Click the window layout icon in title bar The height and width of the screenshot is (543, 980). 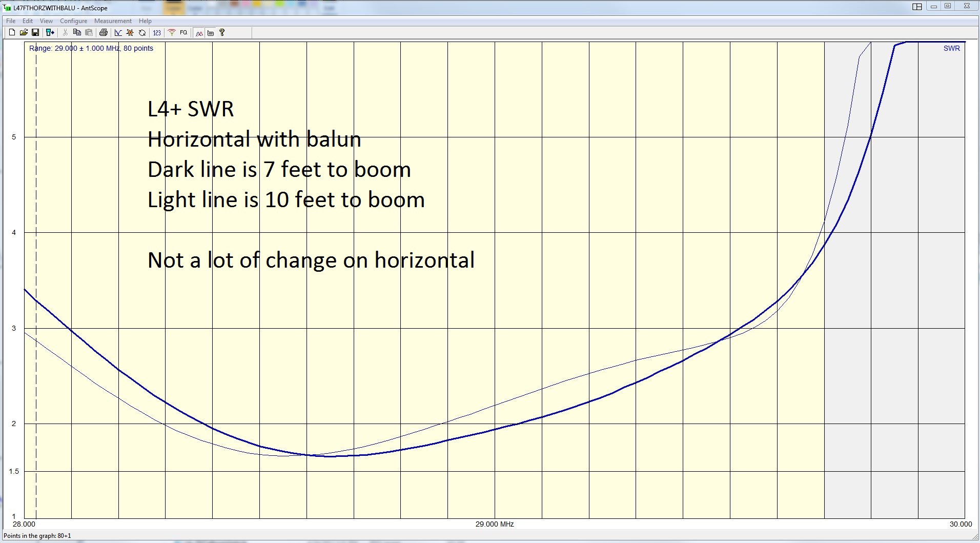tap(917, 7)
